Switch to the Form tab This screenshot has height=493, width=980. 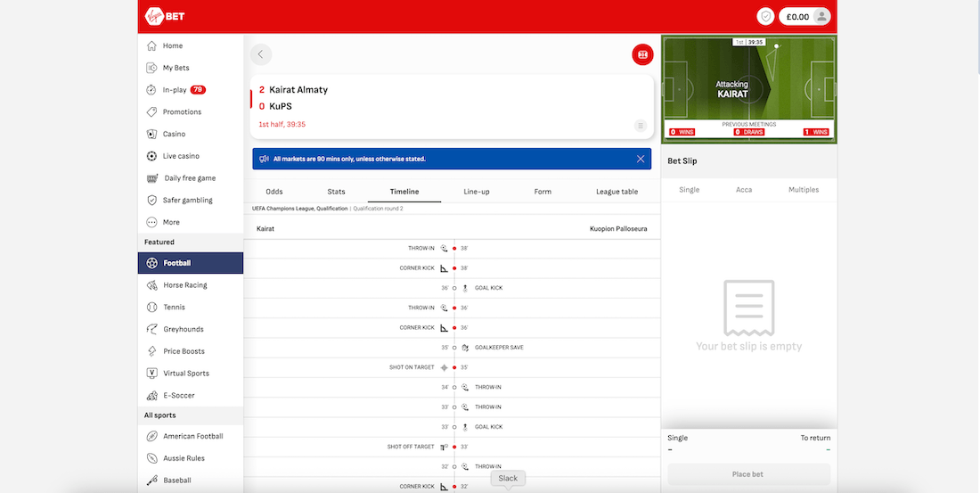543,192
